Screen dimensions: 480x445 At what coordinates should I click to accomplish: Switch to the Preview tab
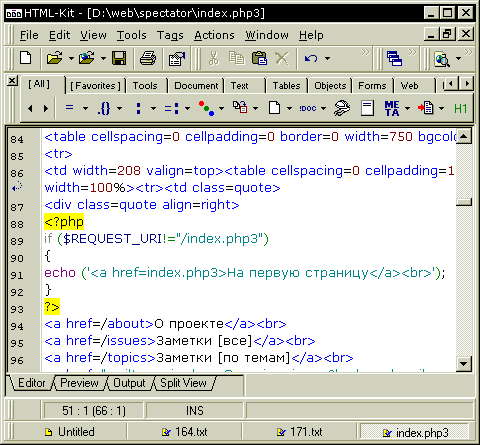point(79,383)
